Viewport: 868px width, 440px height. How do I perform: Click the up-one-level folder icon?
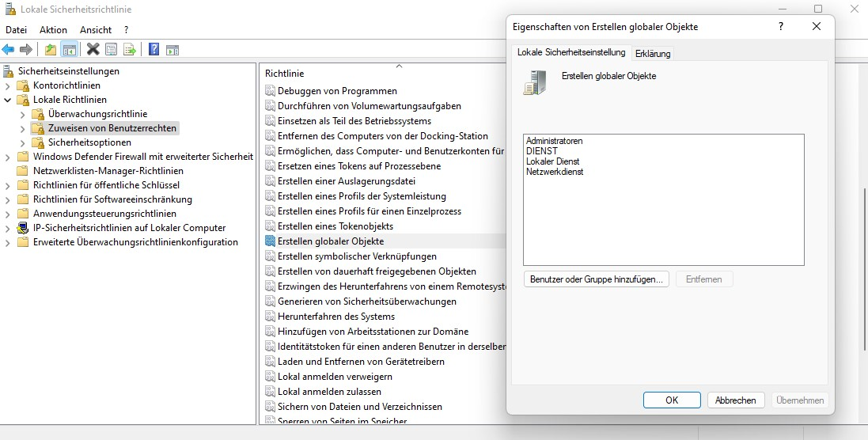click(51, 49)
